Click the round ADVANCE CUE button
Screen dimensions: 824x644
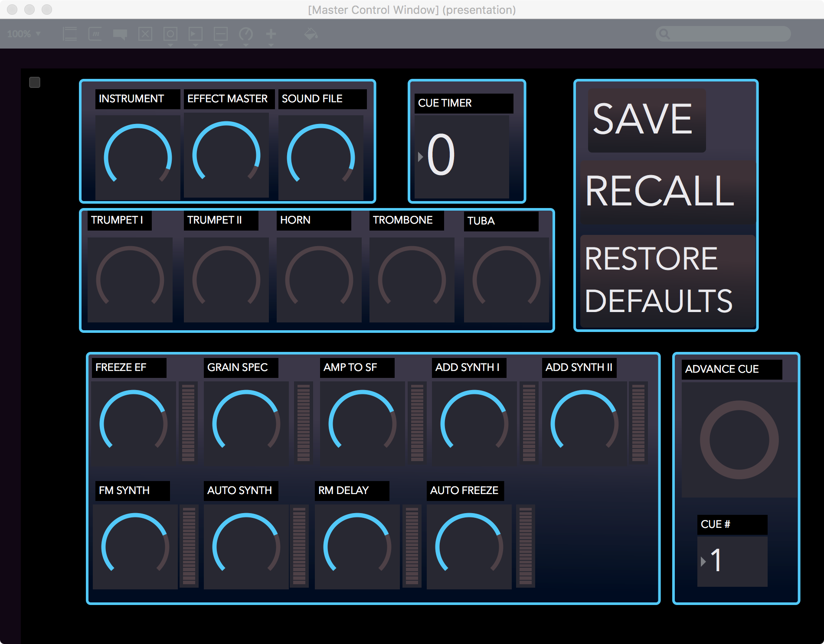pyautogui.click(x=739, y=440)
